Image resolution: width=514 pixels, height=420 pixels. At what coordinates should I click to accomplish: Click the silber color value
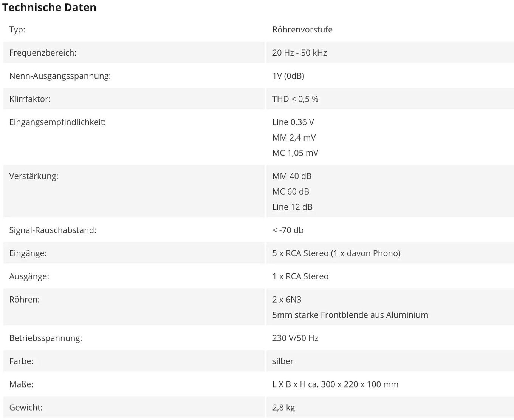click(283, 361)
